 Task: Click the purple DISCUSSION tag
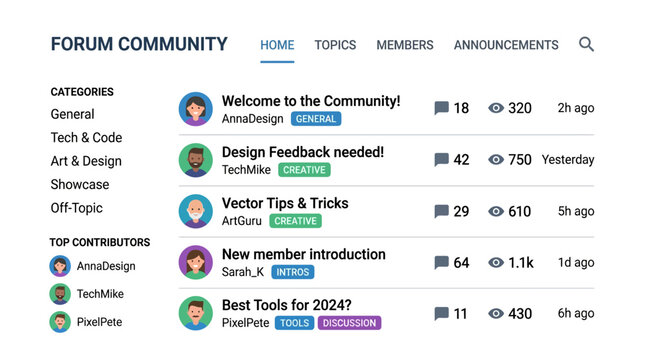click(349, 323)
